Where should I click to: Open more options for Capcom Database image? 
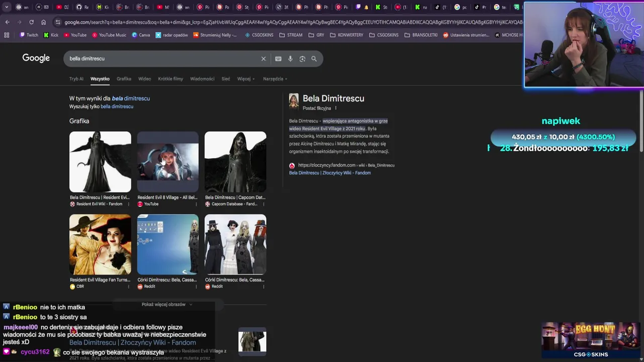click(264, 204)
